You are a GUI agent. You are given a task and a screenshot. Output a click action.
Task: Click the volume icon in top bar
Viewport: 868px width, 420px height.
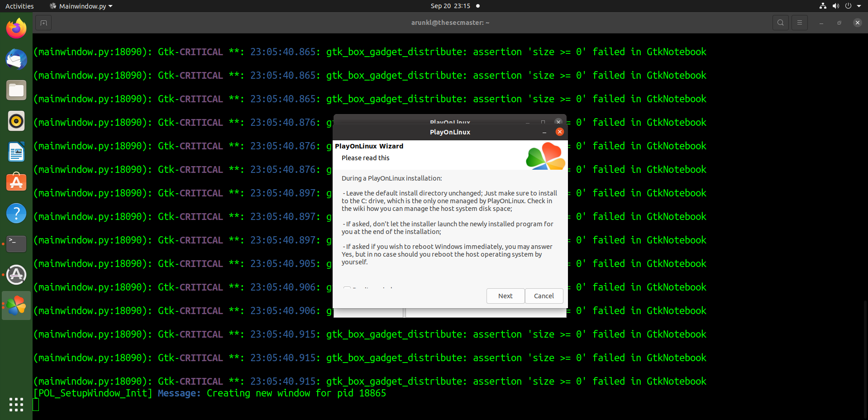tap(835, 6)
